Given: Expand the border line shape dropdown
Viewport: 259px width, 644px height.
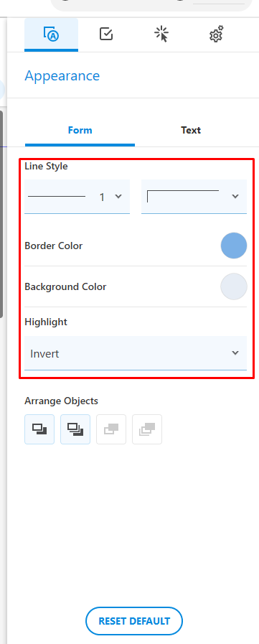Looking at the screenshot, I should pyautogui.click(x=194, y=197).
